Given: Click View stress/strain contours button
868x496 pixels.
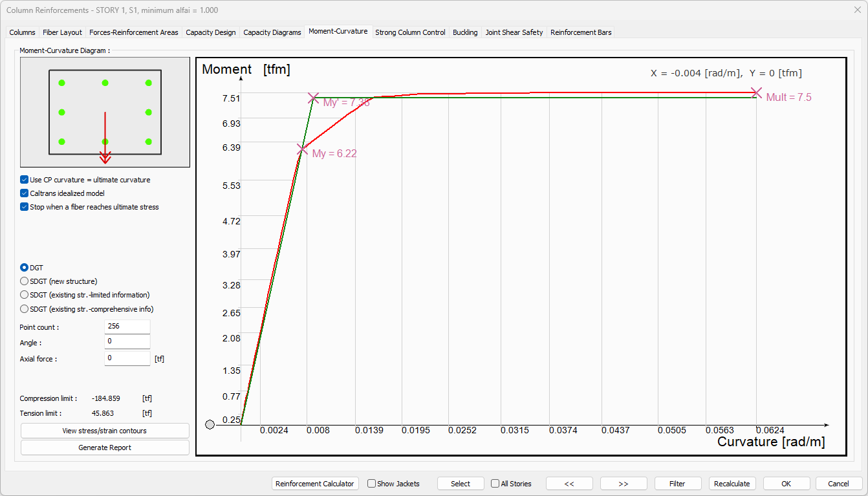Looking at the screenshot, I should 105,431.
